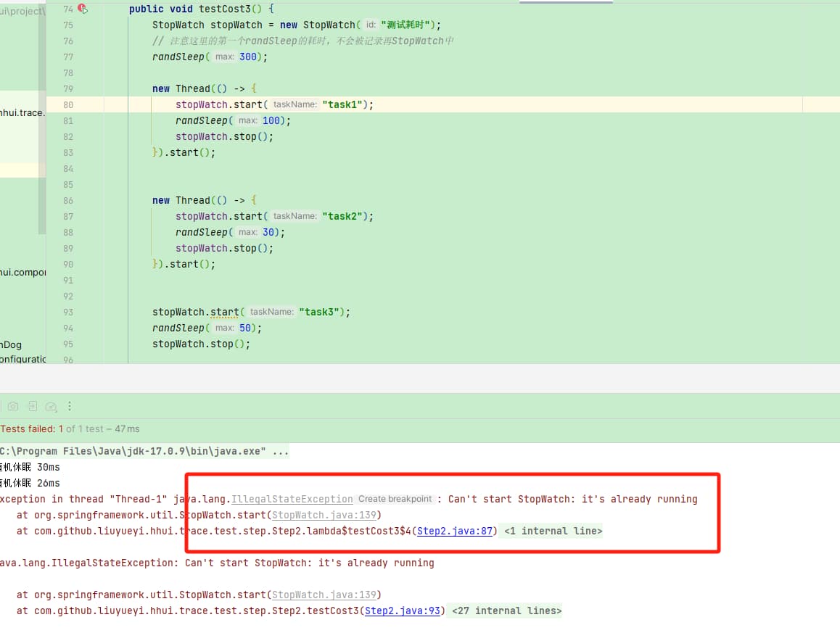Click the run test gutter icon at line 74
This screenshot has width=840, height=633.
83,9
